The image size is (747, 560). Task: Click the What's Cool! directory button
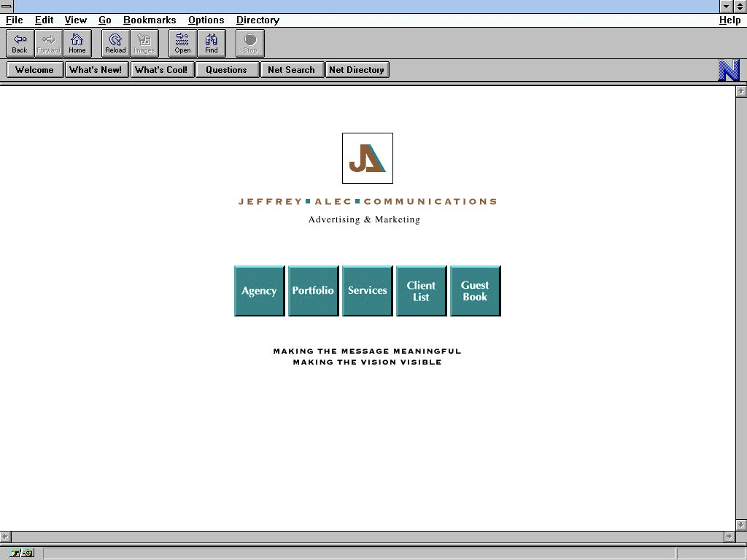tap(162, 70)
